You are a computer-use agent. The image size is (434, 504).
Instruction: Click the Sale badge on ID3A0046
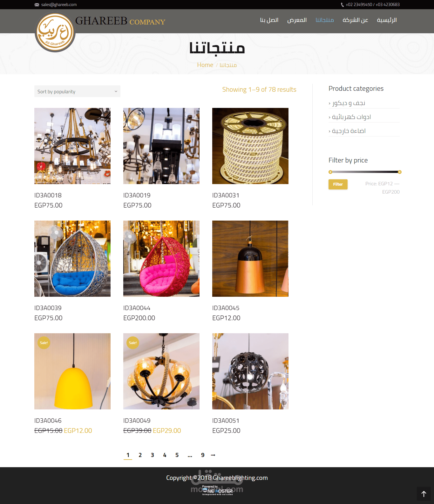(44, 343)
